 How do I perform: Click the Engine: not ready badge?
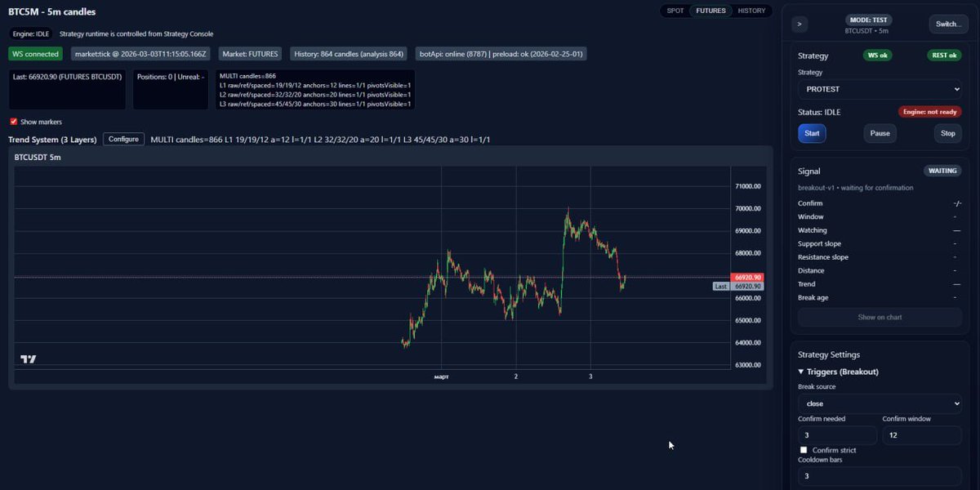[929, 112]
